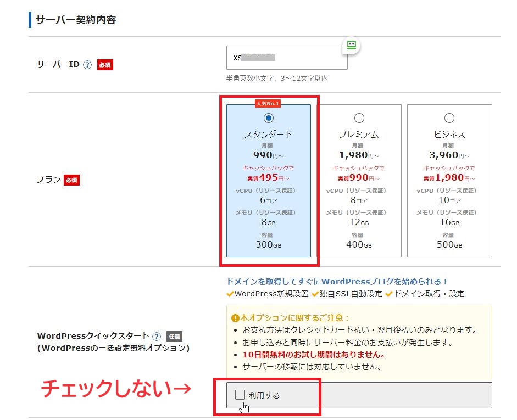Viewport: 517px width, 420px height.
Task: Click the green password manager icon
Action: 351,46
